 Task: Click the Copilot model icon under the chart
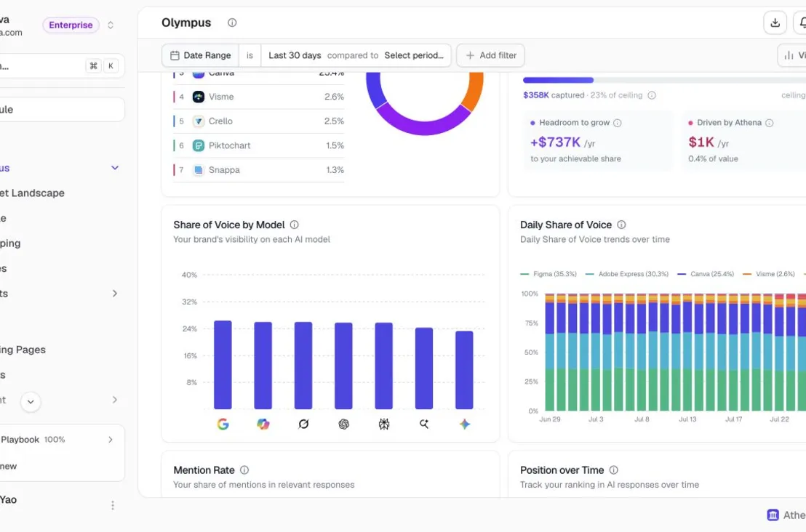click(263, 424)
